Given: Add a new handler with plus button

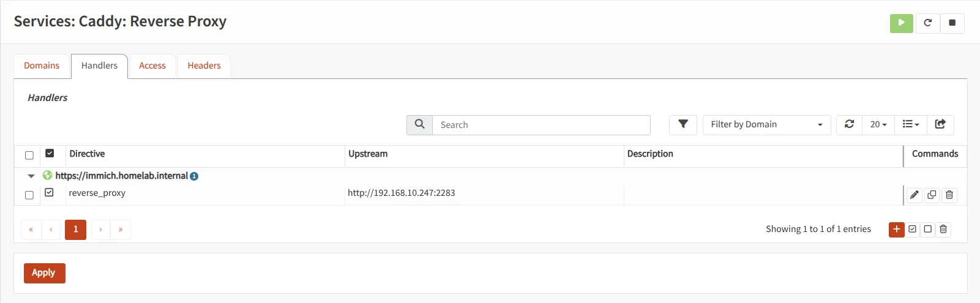Looking at the screenshot, I should pos(897,229).
